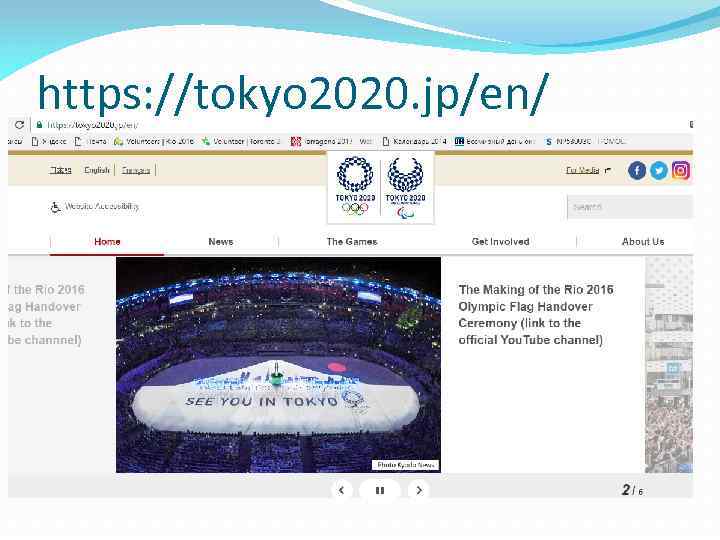Click the SEE YOU IN TOKYO stadium photo
The image size is (720, 540).
[278, 365]
